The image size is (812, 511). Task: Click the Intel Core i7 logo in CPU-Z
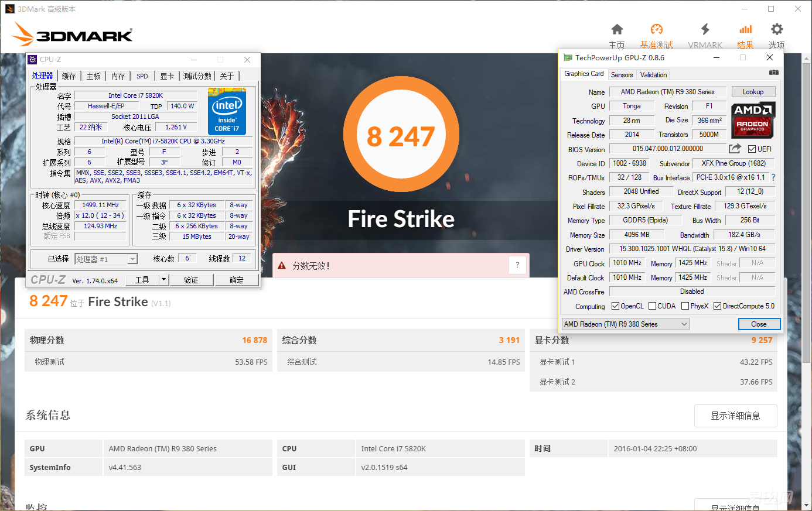pyautogui.click(x=227, y=111)
